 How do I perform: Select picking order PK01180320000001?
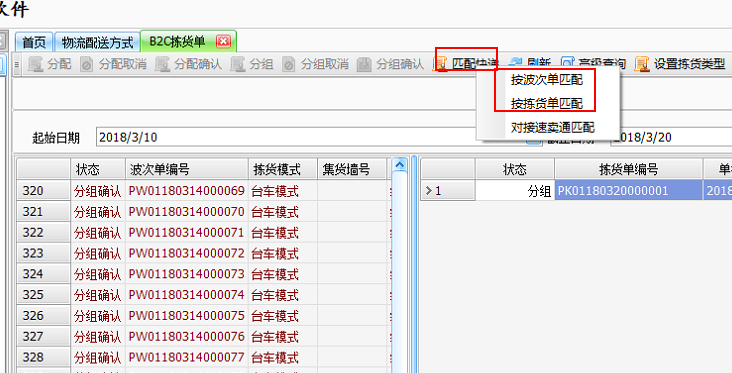tap(628, 190)
